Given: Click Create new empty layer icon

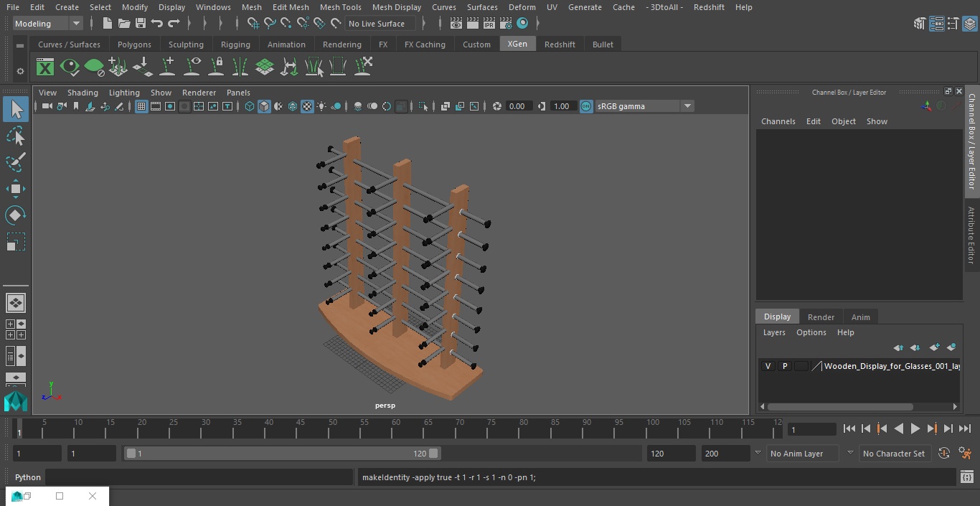Looking at the screenshot, I should pos(934,347).
